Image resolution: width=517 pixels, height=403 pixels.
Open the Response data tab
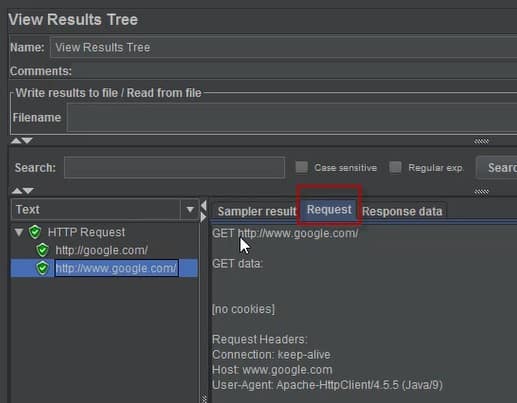tap(402, 211)
